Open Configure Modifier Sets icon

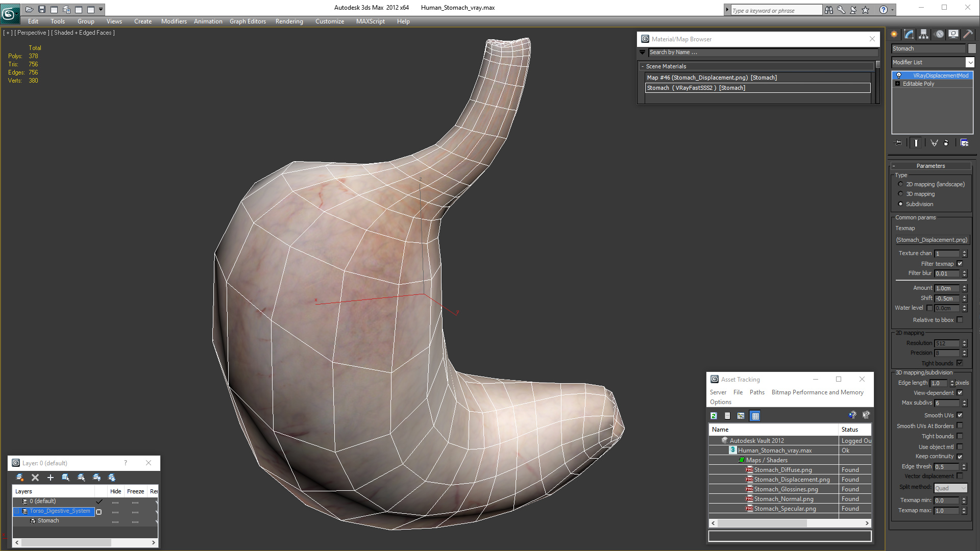click(x=964, y=143)
